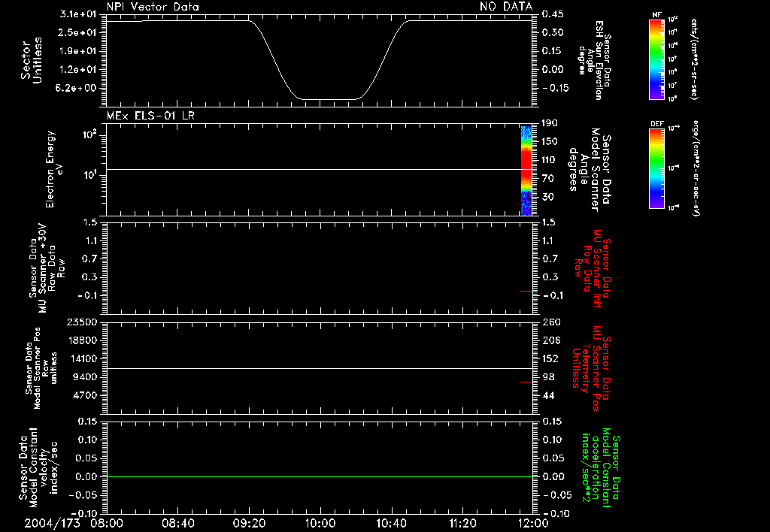The image size is (770, 532).
Task: Click the 'MU Scanner +30V Raw Data' axis label
Action: point(47,269)
